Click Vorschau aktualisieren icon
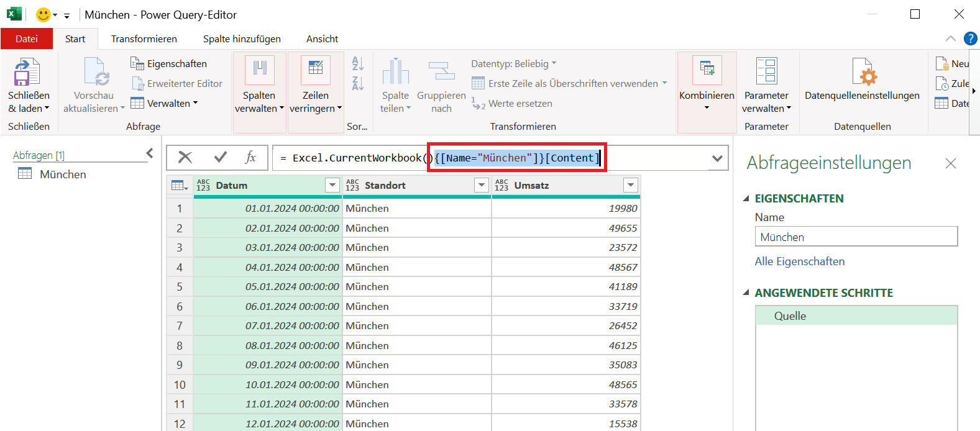This screenshot has width=980, height=431. (96, 72)
